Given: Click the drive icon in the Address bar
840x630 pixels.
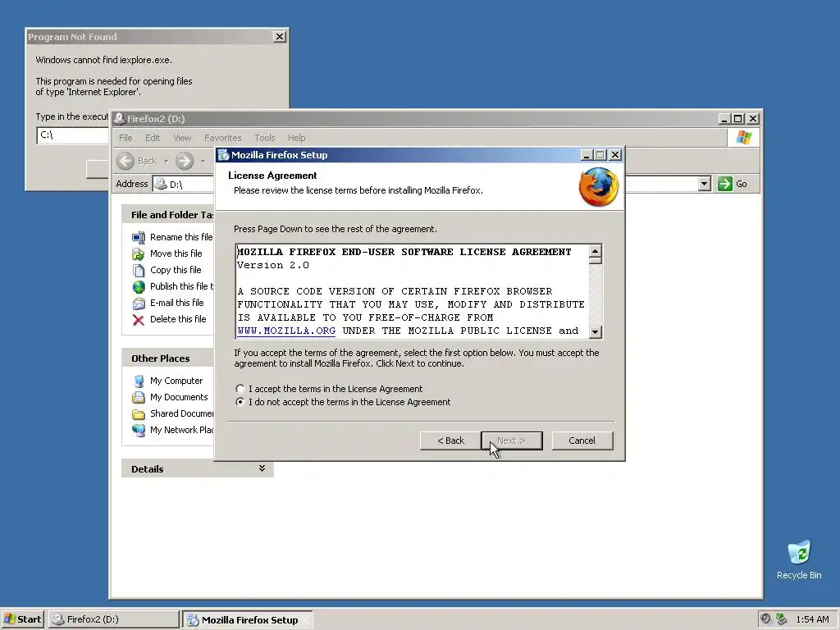Looking at the screenshot, I should click(160, 184).
